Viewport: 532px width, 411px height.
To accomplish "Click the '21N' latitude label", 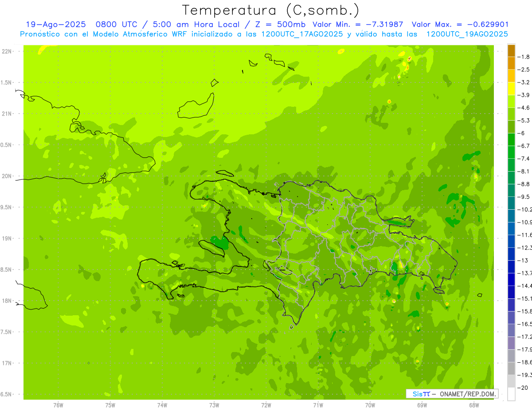I will (7, 114).
